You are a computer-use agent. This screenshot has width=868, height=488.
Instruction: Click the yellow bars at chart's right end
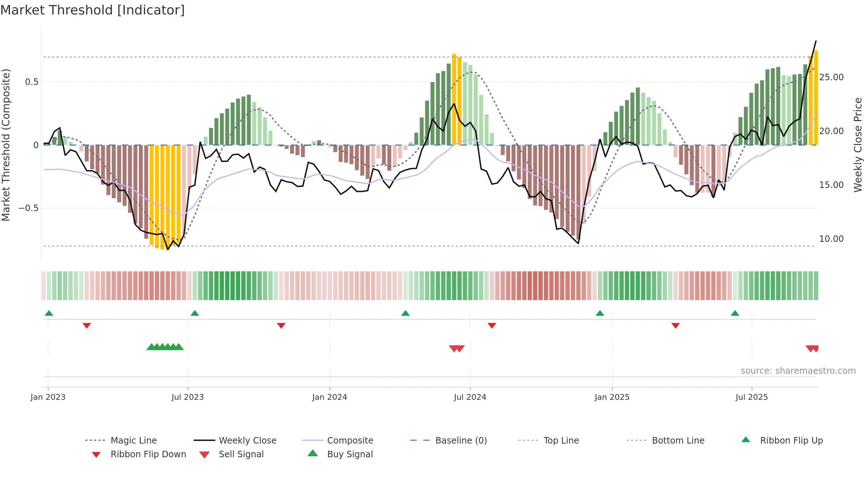click(813, 98)
